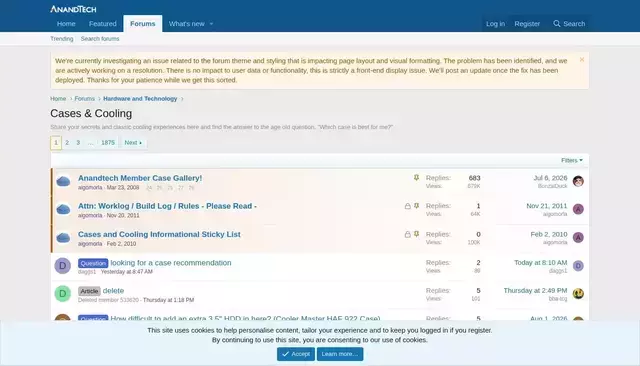640x366 pixels.
Task: Click pagination ellipsis to jump pages
Action: [90, 142]
